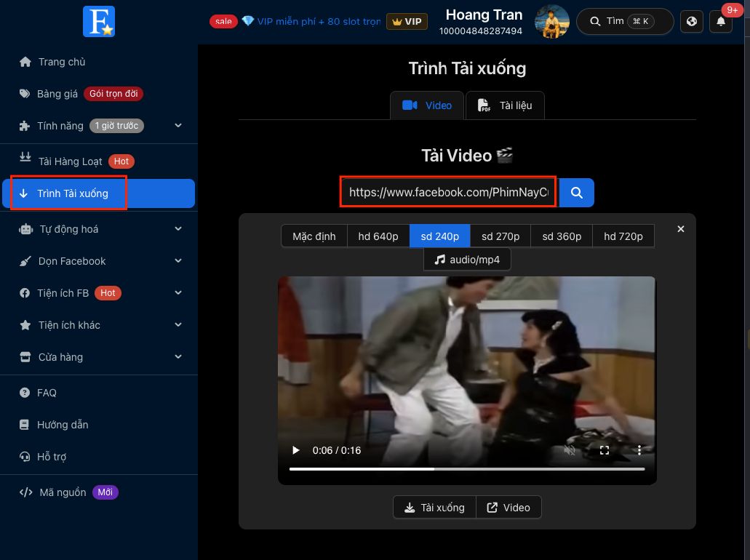Expand the Tiện ích khác section chevron

[x=178, y=324]
